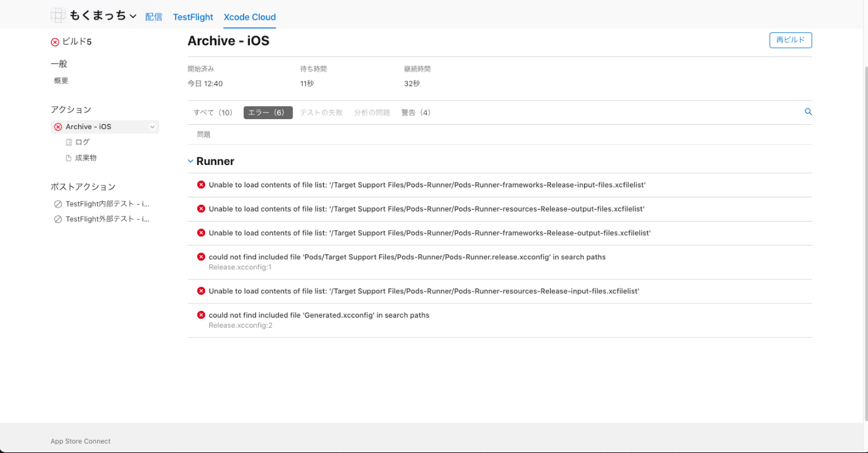Click error icon for frameworks-Release-input-files issue
The image size is (868, 453).
(x=201, y=184)
